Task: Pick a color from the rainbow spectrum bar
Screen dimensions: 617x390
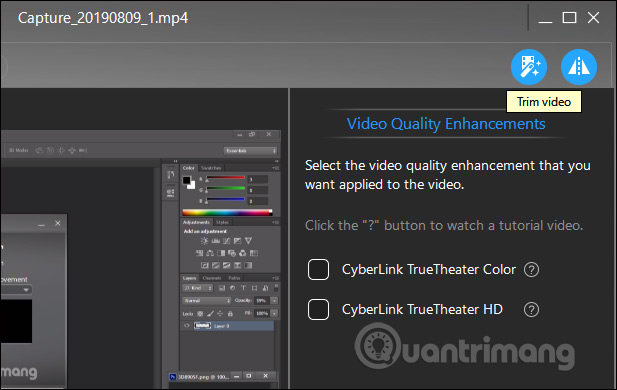Action: (x=227, y=213)
